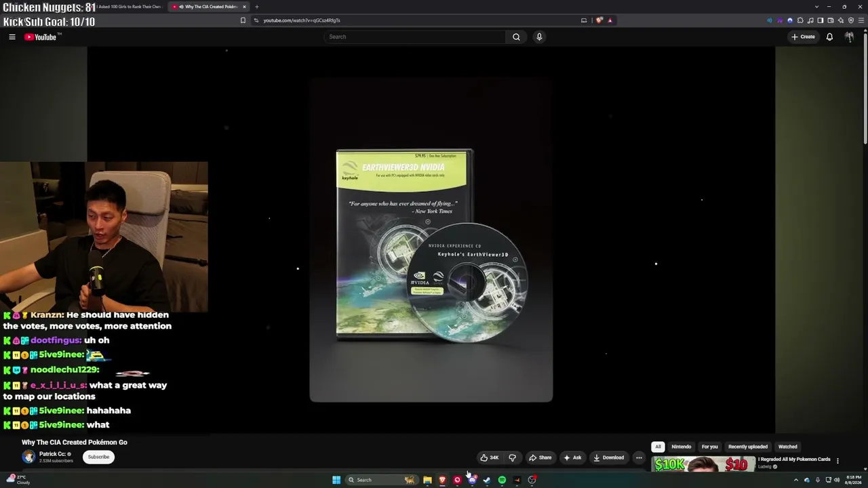
Task: Open the '$10K' Pokemon cards video thumbnail
Action: tap(703, 464)
